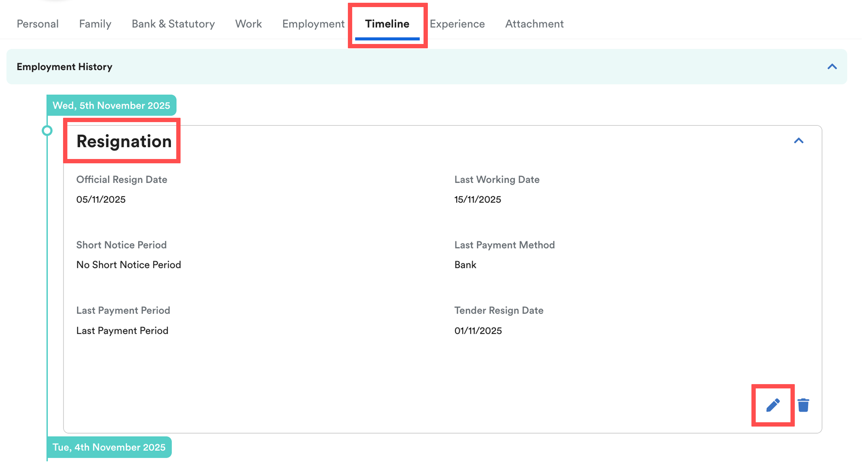Switch to the Experience tab
The width and height of the screenshot is (868, 465).
click(x=457, y=24)
